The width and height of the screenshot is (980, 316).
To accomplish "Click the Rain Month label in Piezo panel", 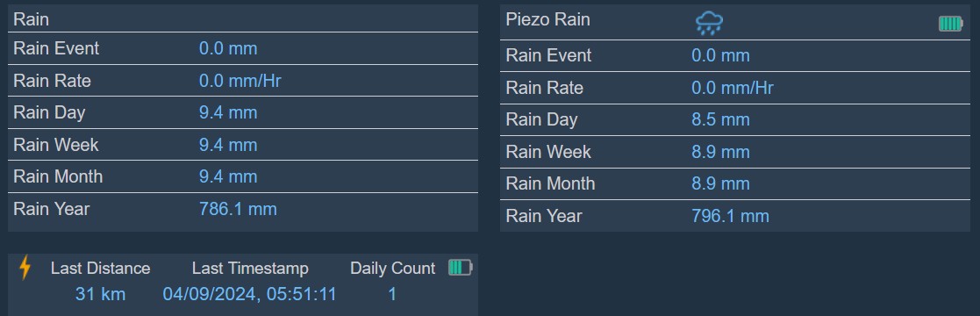I will [550, 183].
